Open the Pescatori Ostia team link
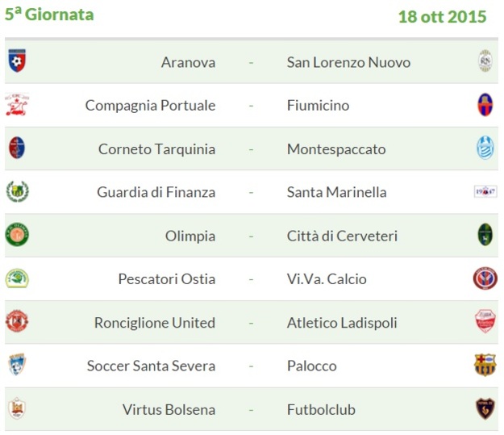Image resolution: width=504 pixels, height=435 pixels. [x=166, y=279]
